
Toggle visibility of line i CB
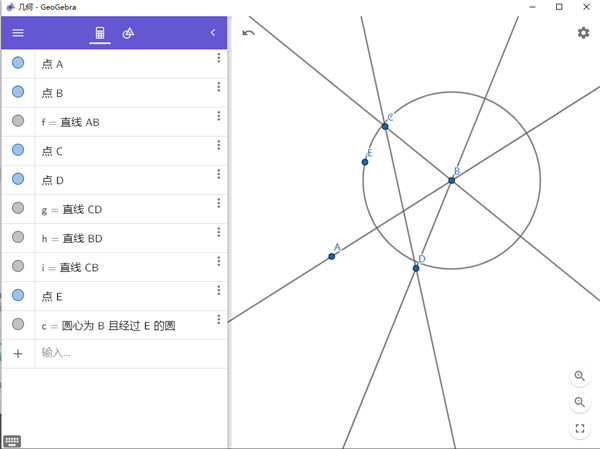[18, 266]
